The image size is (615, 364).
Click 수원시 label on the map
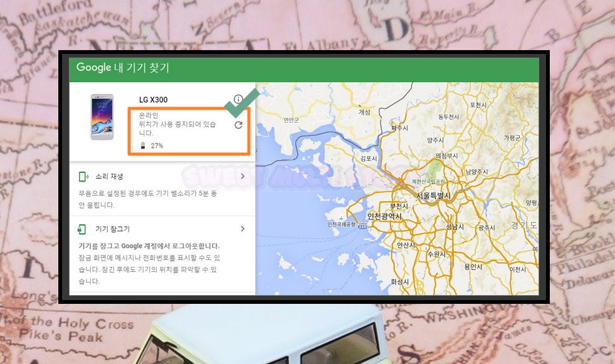[436, 254]
